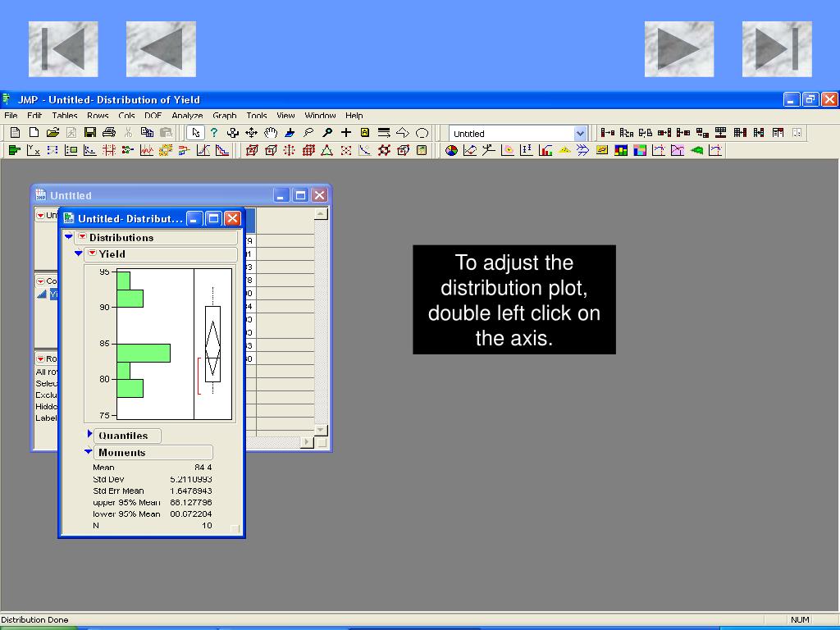Collapse the Yield outline blue triangle
Image resolution: width=840 pixels, height=630 pixels.
tap(78, 253)
